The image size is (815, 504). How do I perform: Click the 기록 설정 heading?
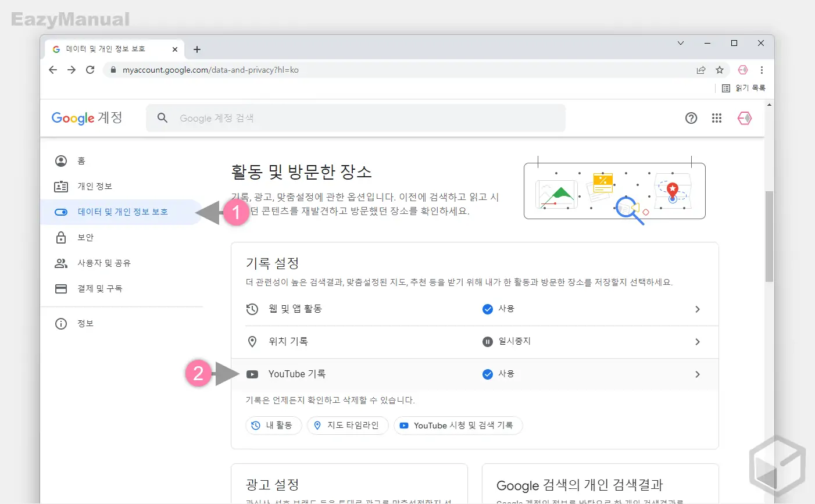[x=273, y=263]
